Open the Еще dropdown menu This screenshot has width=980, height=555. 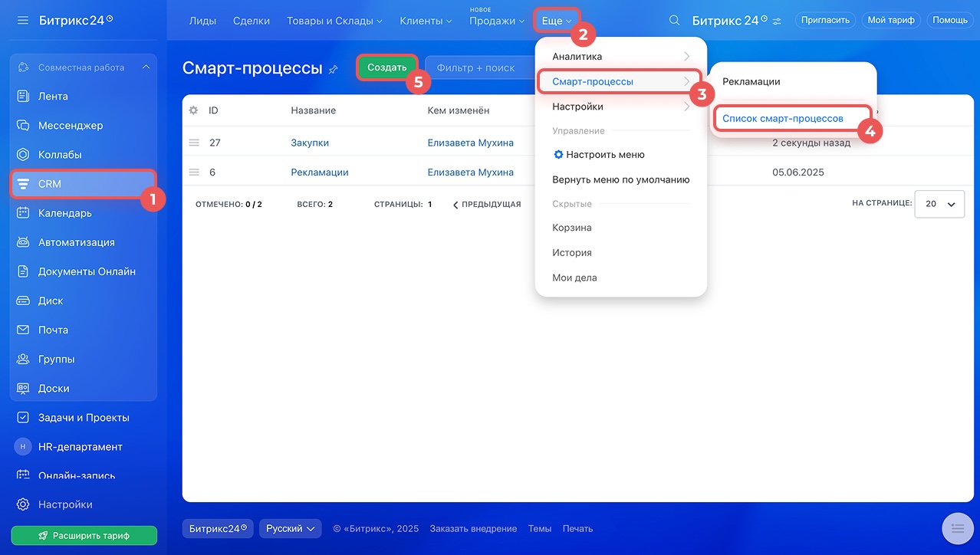[557, 21]
